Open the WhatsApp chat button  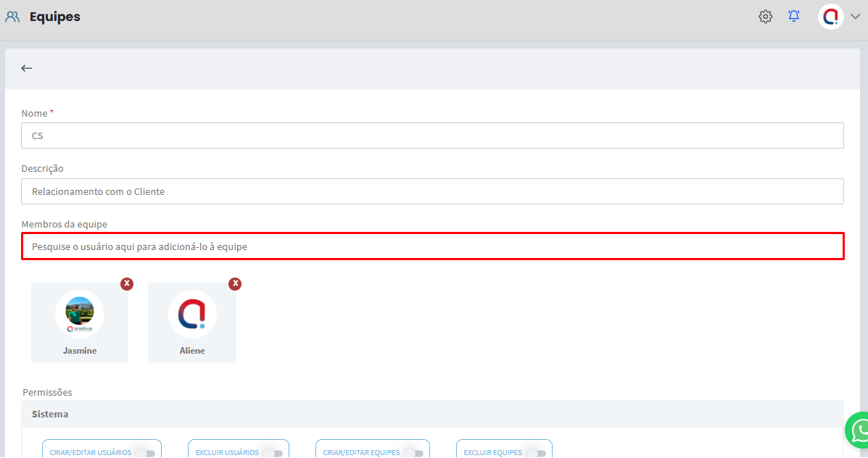859,431
